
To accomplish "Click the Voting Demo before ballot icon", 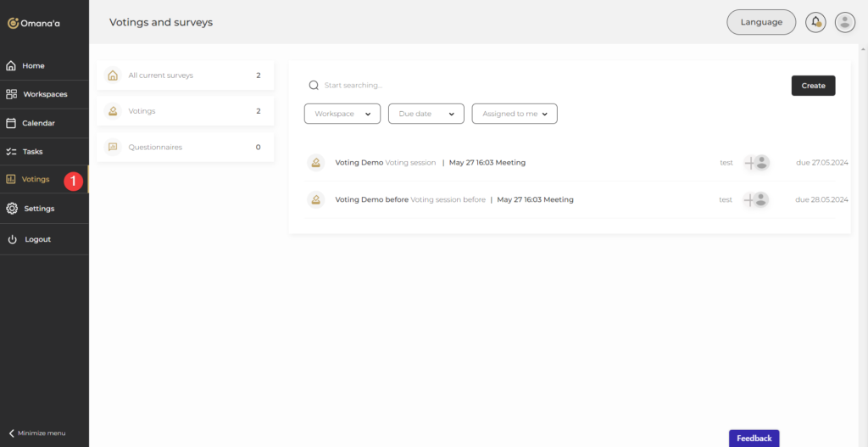I will pos(315,200).
